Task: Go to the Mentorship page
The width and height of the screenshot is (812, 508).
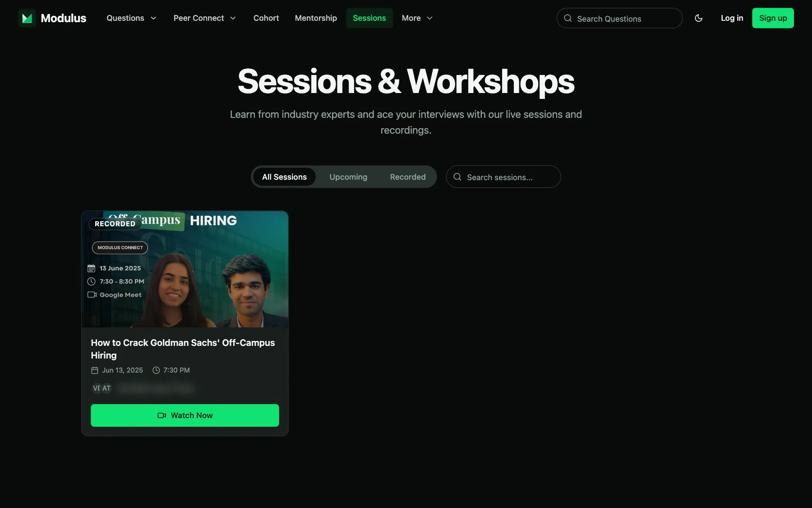Action: (316, 18)
